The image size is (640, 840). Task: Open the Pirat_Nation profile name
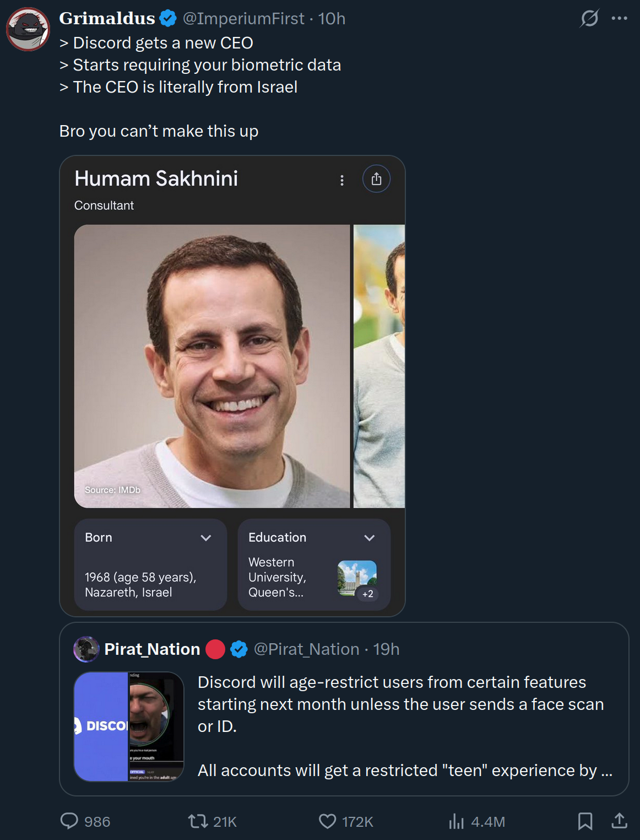(152, 649)
